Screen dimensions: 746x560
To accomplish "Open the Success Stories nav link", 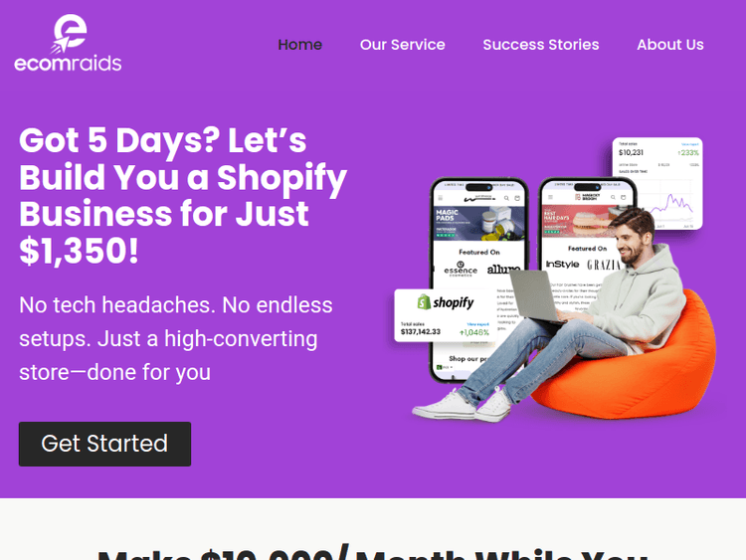I will coord(541,45).
